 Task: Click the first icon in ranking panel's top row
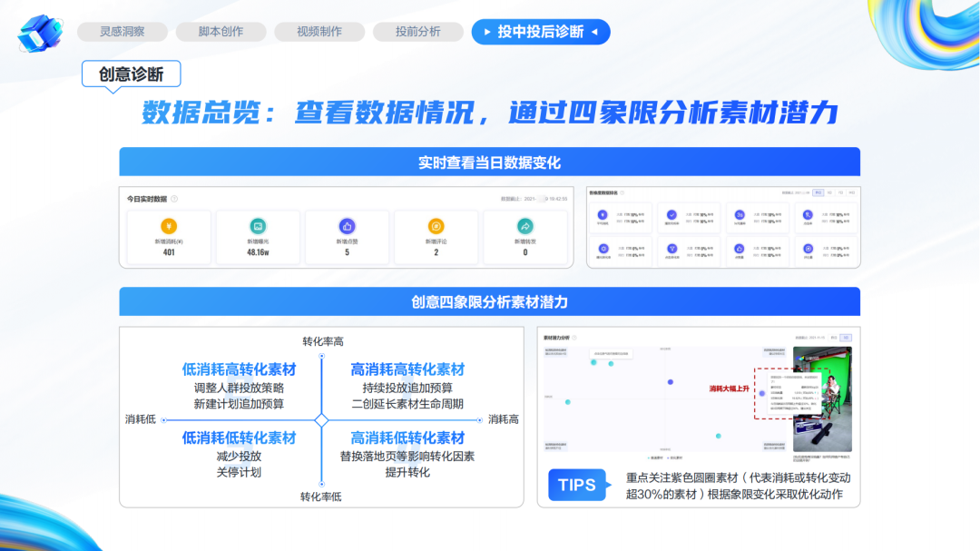click(603, 215)
